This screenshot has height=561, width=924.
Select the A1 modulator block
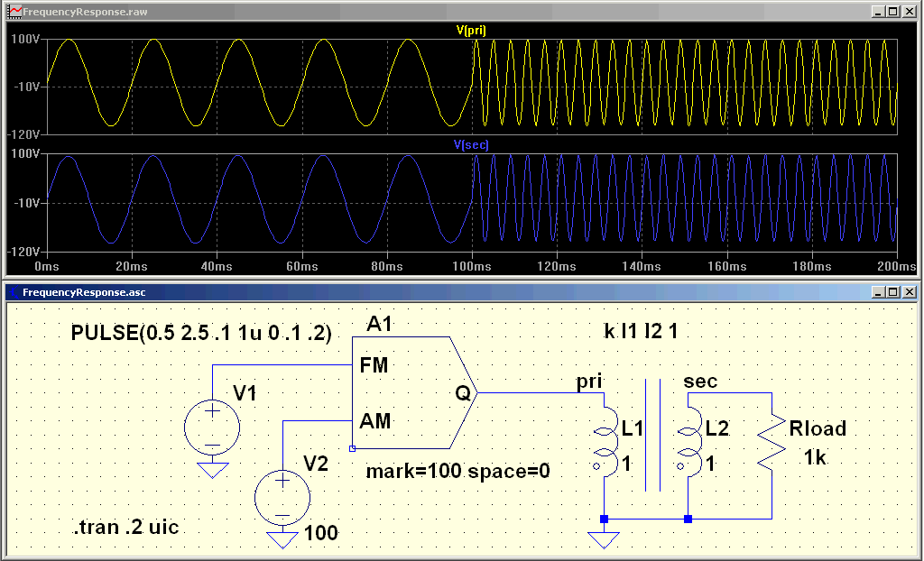coord(414,392)
